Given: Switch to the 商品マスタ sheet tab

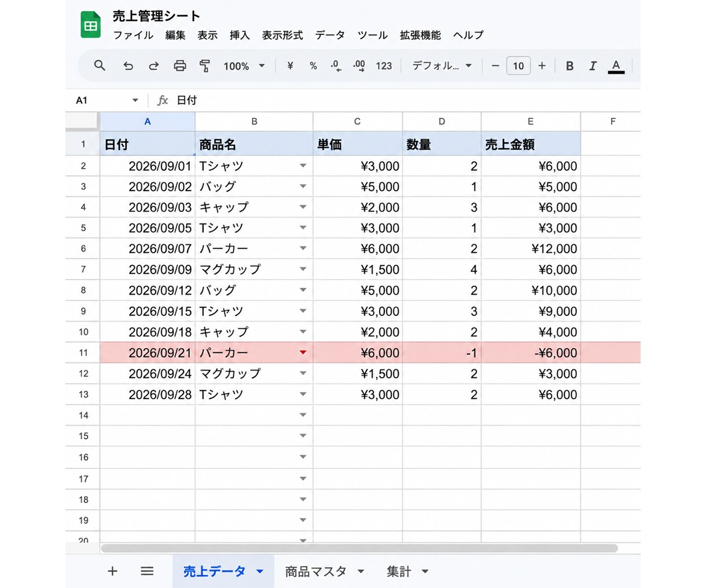Looking at the screenshot, I should [x=315, y=571].
